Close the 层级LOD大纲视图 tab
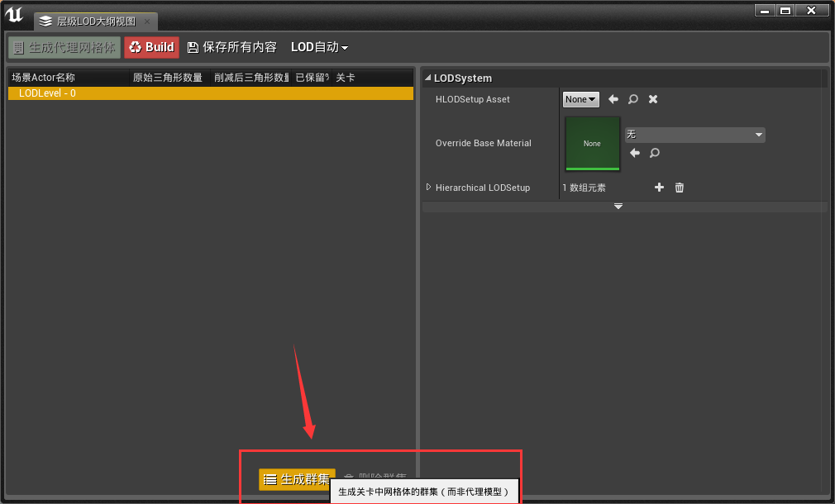Screen dimensions: 835x504 pos(147,21)
